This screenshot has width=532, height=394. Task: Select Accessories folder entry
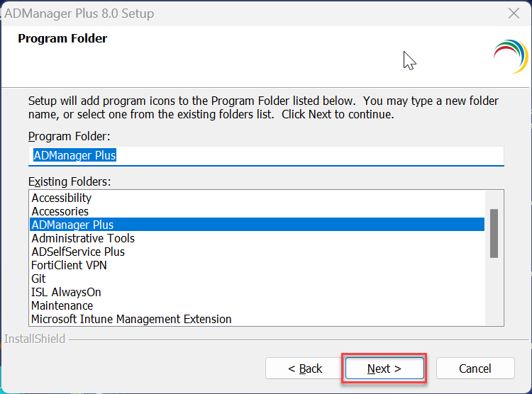point(60,211)
